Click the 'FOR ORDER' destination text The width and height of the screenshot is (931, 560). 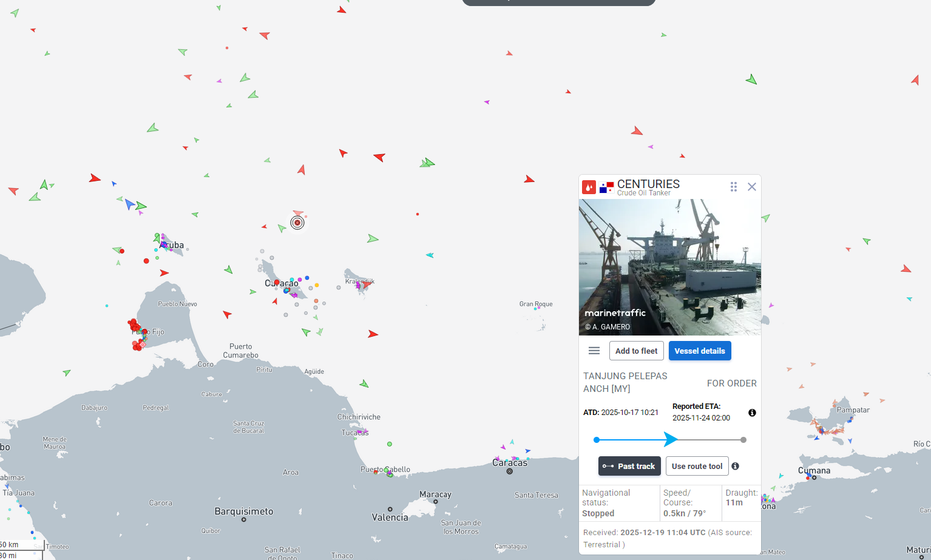[x=732, y=383]
